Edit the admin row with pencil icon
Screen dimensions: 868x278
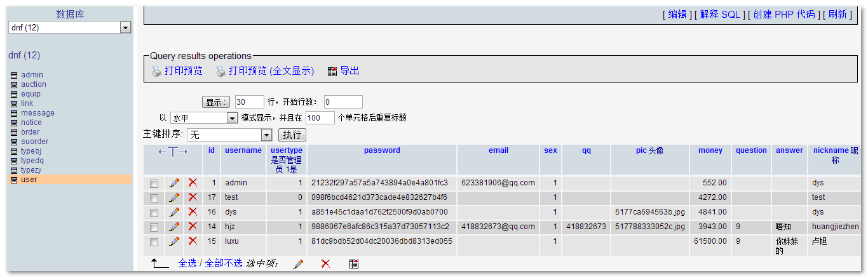point(174,183)
